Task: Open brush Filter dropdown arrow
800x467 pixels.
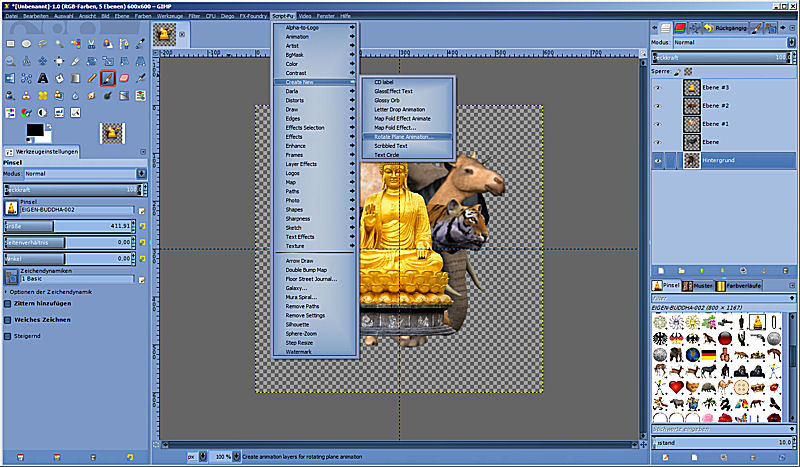Action: pyautogui.click(x=792, y=298)
